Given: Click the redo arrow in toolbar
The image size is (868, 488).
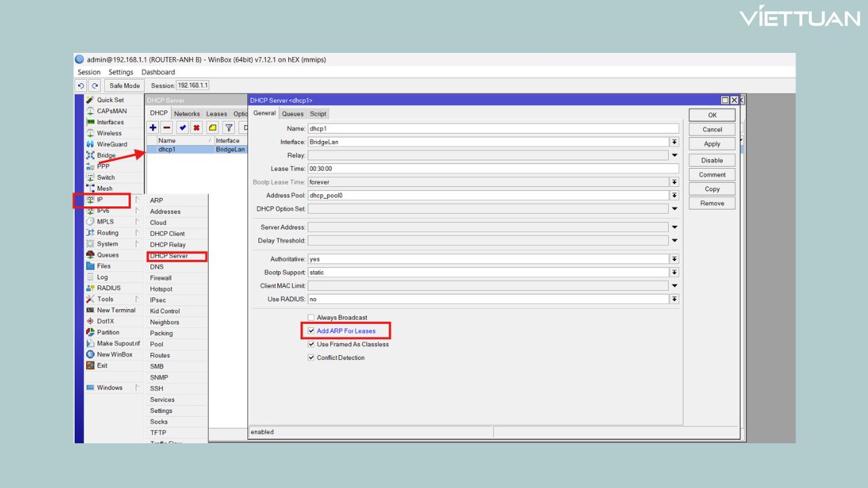Looking at the screenshot, I should 95,86.
